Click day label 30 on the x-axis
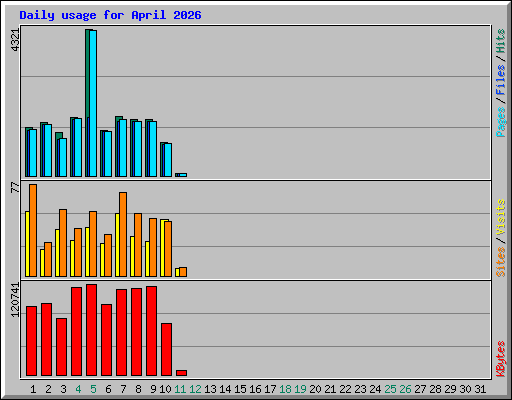512x400 pixels. (x=465, y=389)
